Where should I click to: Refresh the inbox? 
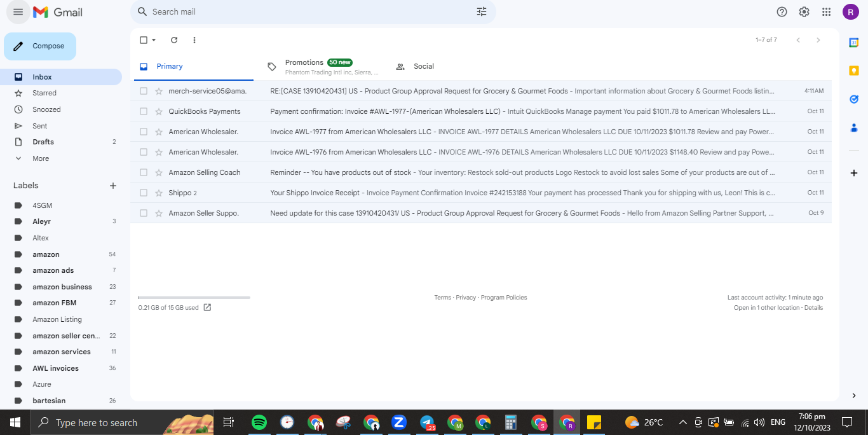coord(174,40)
